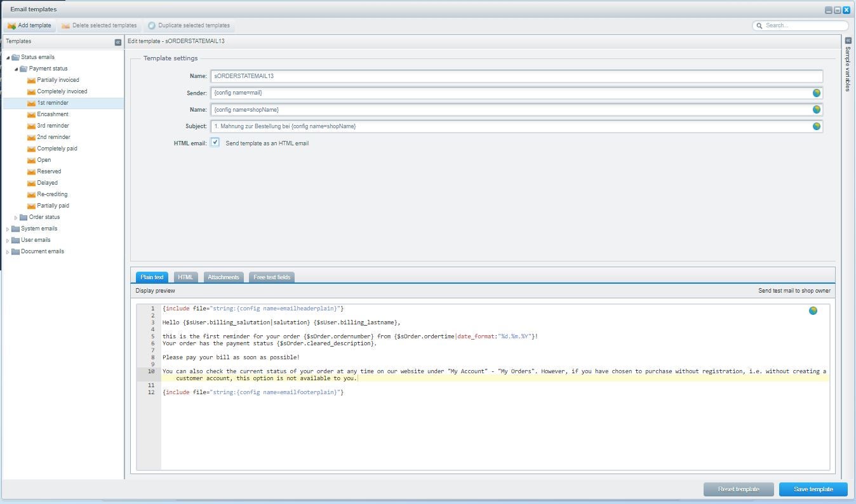Click the envelope icon next to Delayed
The image size is (856, 504).
click(x=32, y=183)
